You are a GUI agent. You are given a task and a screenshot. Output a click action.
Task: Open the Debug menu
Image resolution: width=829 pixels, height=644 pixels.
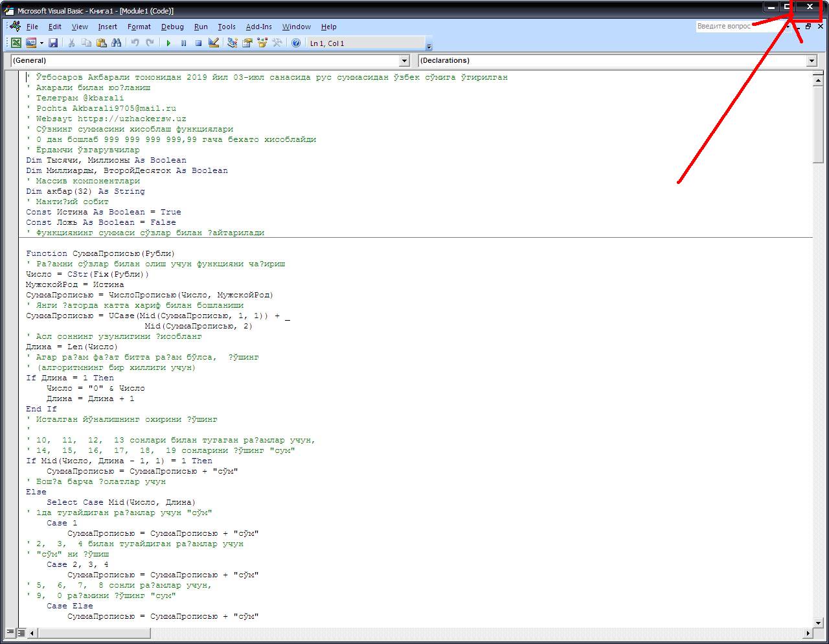(x=172, y=27)
